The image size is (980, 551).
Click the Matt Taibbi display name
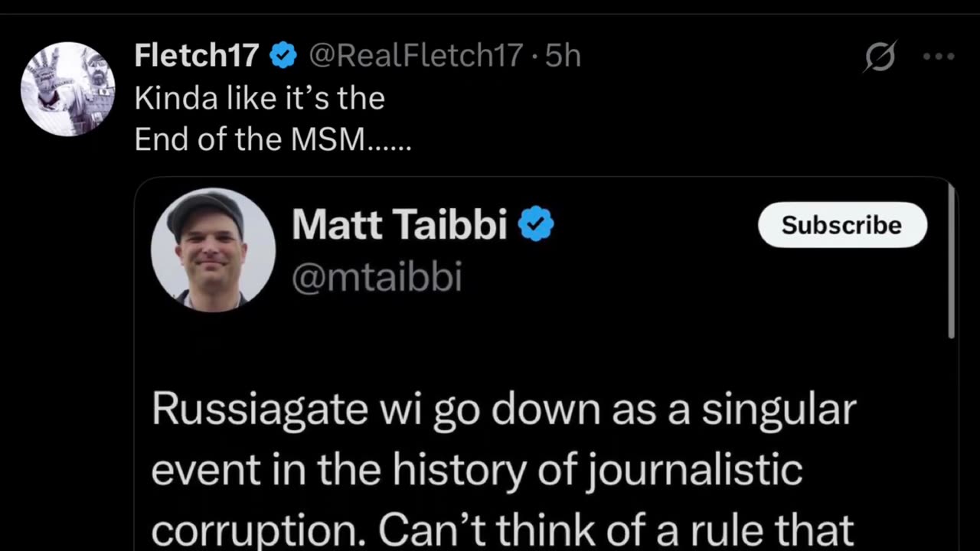click(x=399, y=225)
